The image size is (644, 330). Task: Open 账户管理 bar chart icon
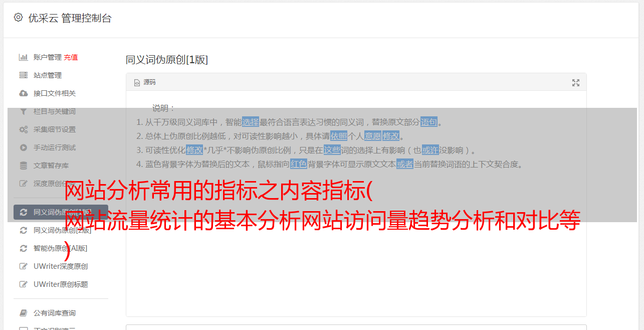coord(23,57)
